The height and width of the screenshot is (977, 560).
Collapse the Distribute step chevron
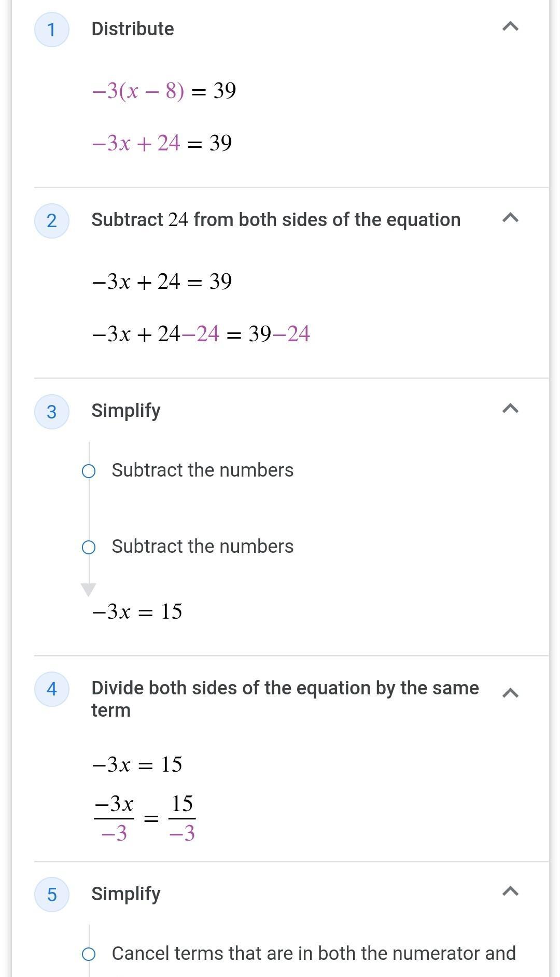tap(510, 26)
